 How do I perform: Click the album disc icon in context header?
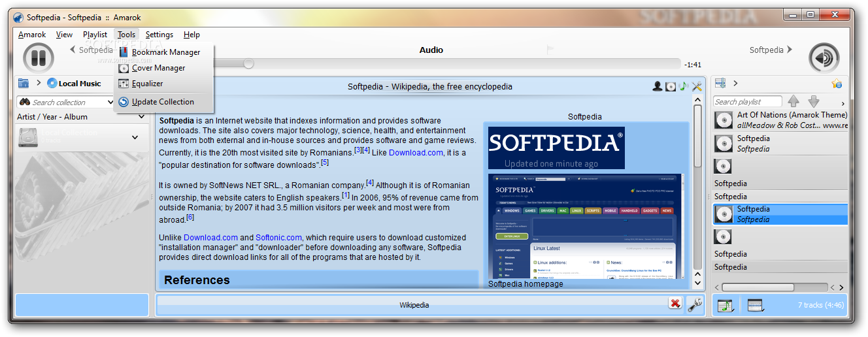point(671,86)
